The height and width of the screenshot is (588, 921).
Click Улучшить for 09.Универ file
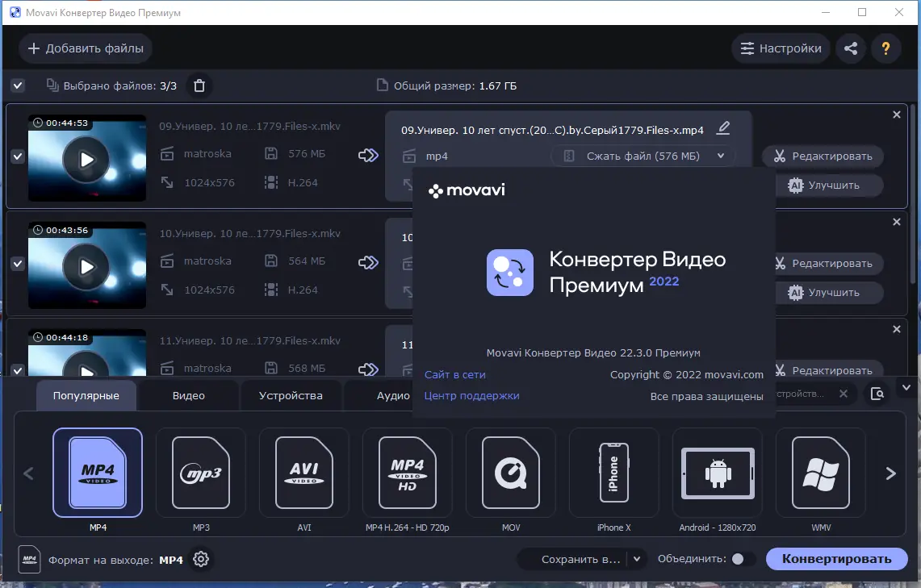pos(829,186)
